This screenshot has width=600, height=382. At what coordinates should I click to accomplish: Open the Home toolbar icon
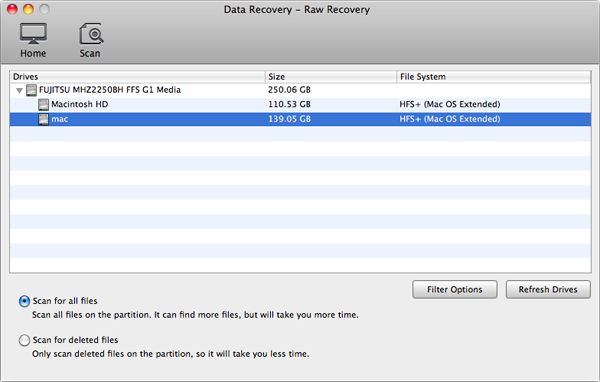coord(33,40)
